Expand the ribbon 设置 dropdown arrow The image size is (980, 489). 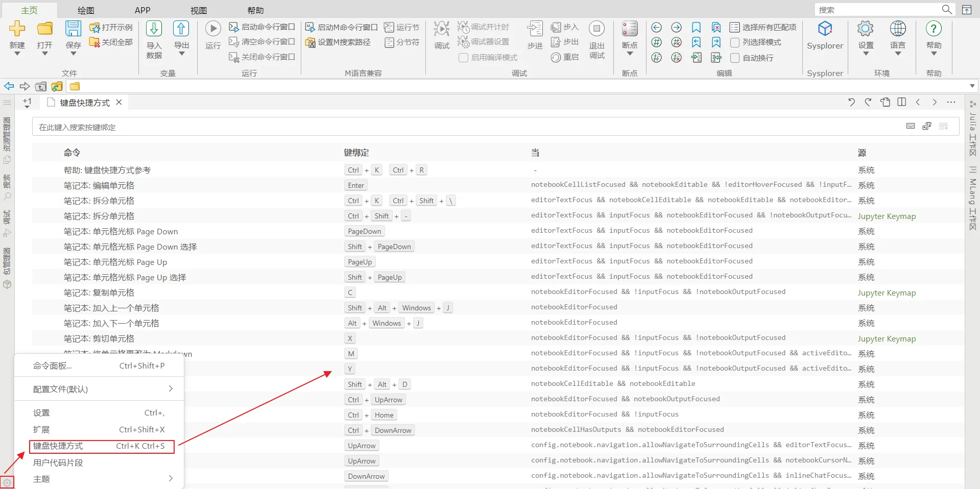[x=866, y=54]
